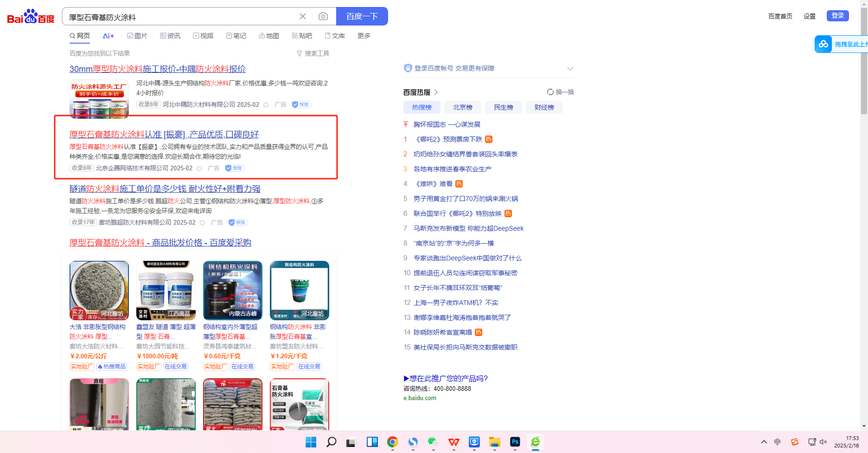Image resolution: width=868 pixels, height=453 pixels.
Task: Click the search input field
Action: (181, 17)
